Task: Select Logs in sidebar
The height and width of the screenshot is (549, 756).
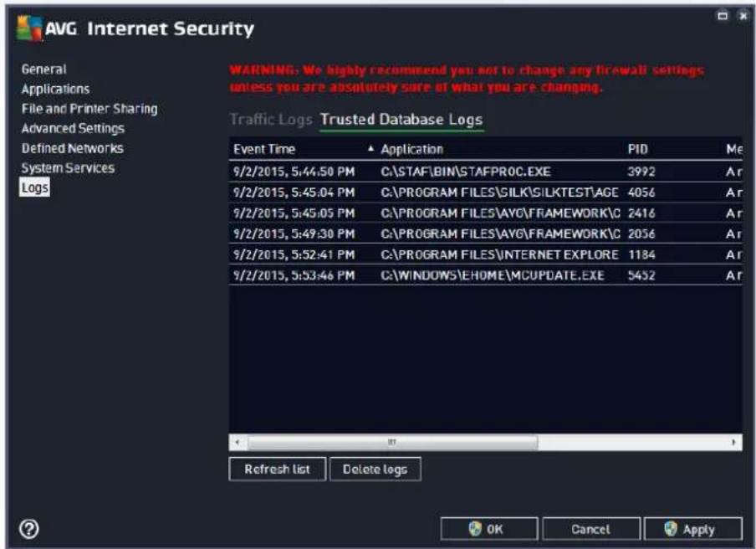Action: coord(35,187)
